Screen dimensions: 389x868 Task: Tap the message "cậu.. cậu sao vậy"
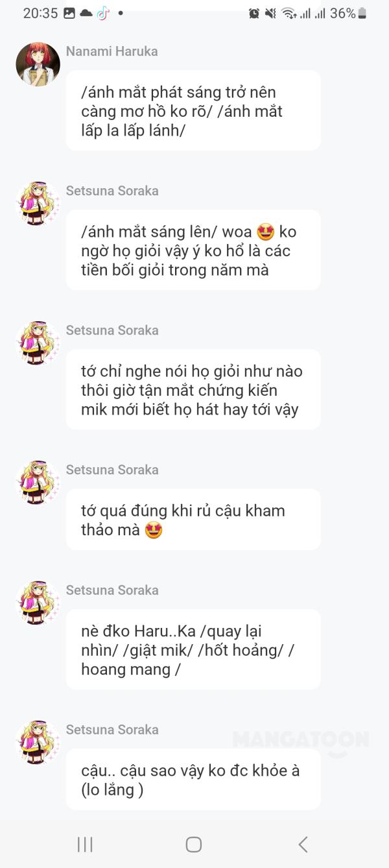tap(193, 780)
